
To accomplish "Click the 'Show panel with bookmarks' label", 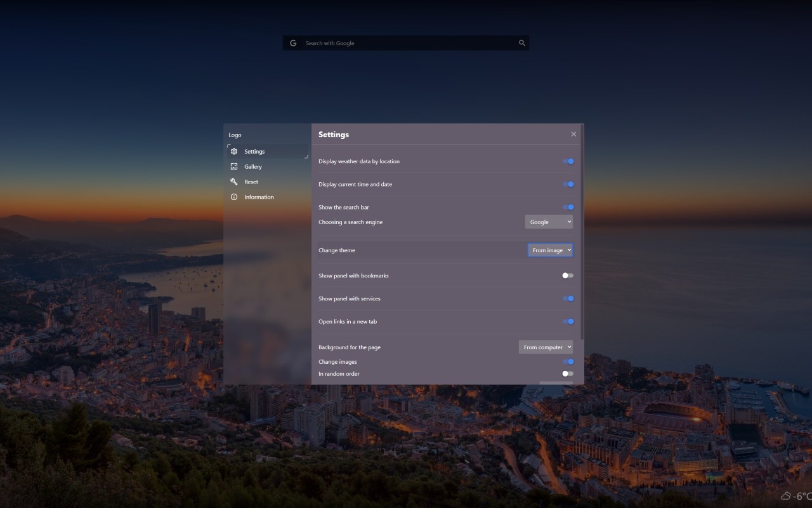I will [x=353, y=276].
